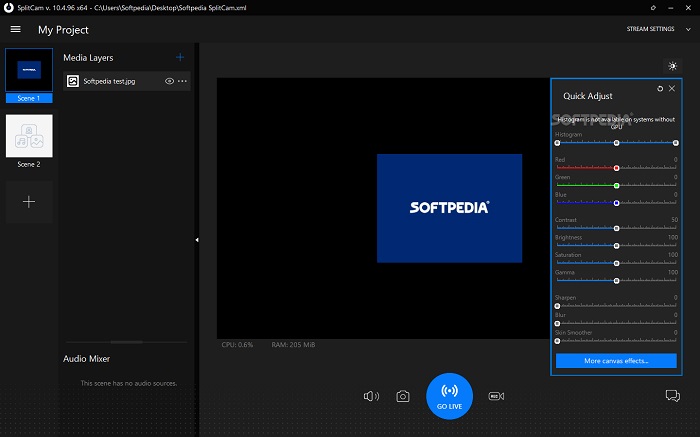The height and width of the screenshot is (437, 700).
Task: Click the SplitCam logo in title bar
Action: coord(8,8)
